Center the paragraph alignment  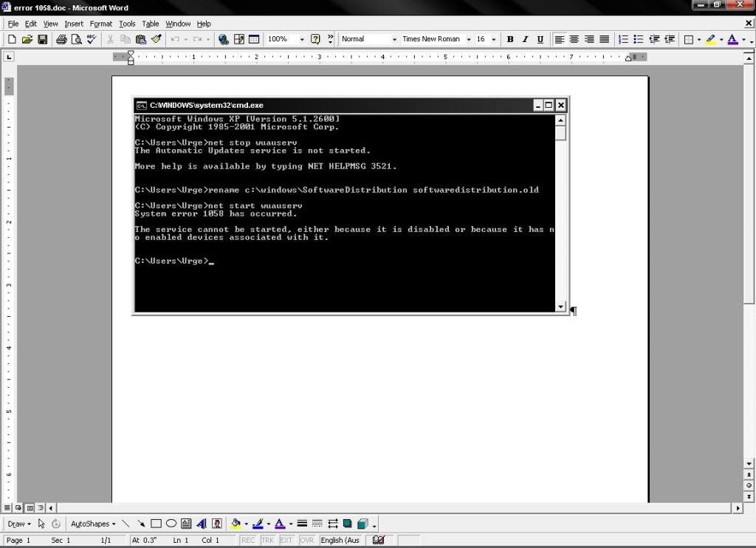tap(574, 40)
